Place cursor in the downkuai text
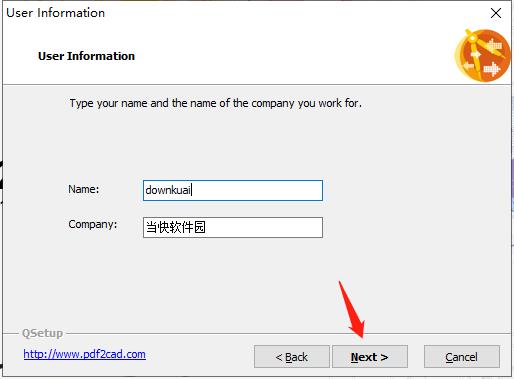 168,190
